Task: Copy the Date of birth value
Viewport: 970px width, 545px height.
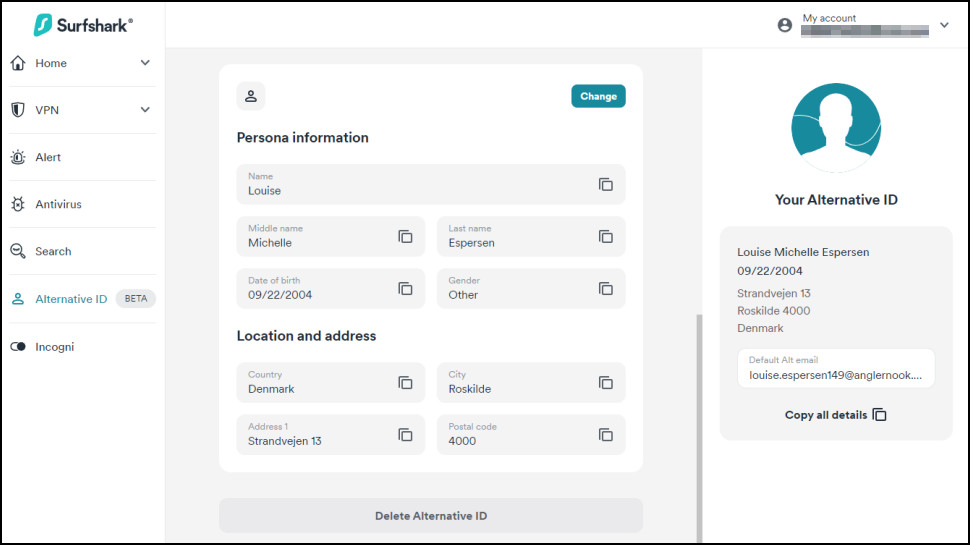Action: coord(405,288)
